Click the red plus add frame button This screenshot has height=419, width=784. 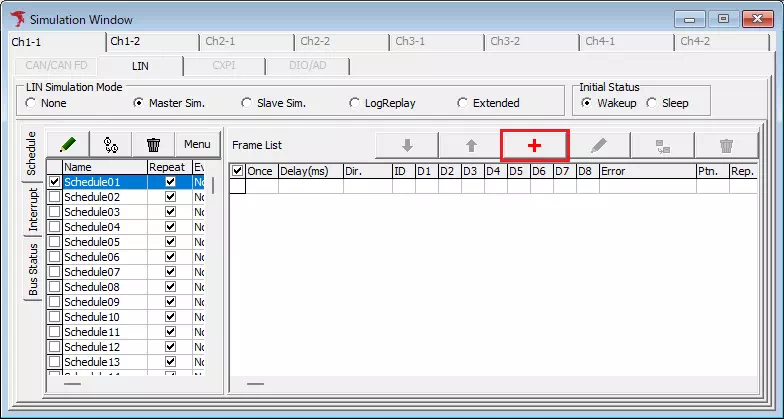[x=534, y=145]
